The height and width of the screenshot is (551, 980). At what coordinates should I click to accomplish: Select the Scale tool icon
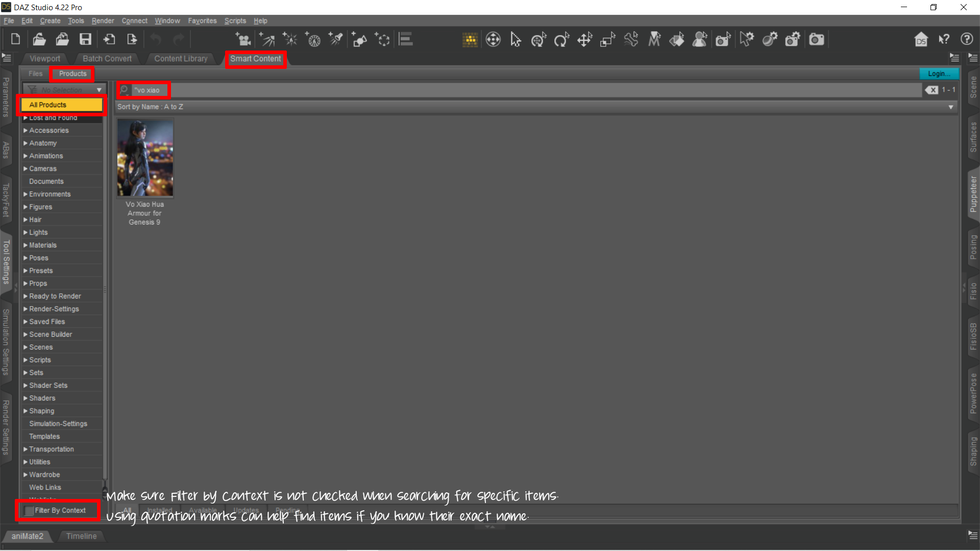click(607, 39)
